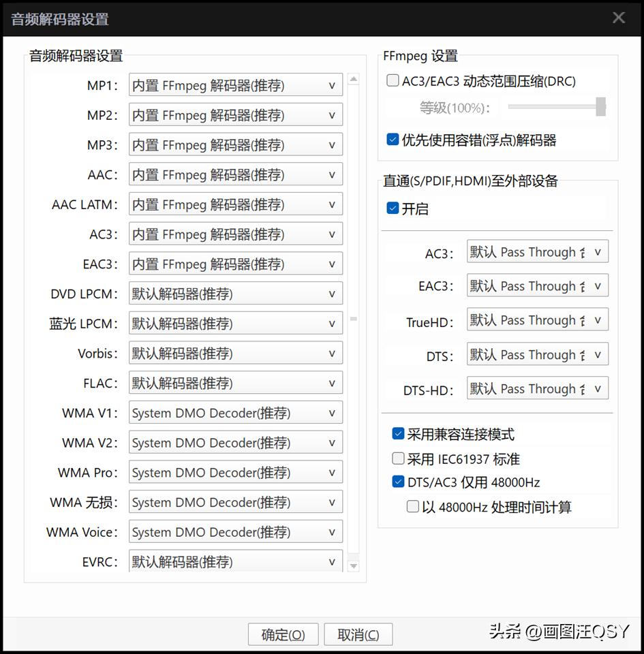Check 以48000Hz 处理时间计算
This screenshot has width=644, height=654.
(412, 507)
